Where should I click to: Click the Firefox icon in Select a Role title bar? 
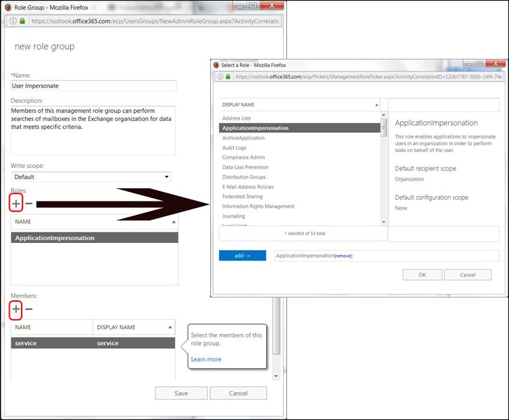[216, 65]
